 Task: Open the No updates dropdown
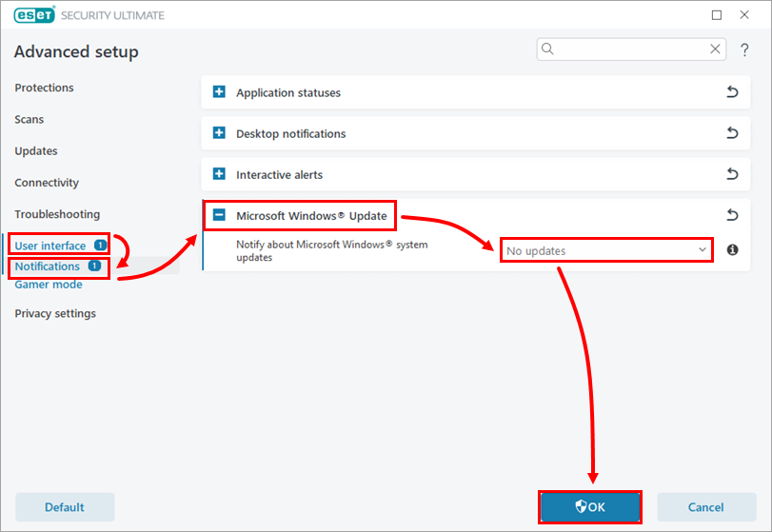click(606, 250)
